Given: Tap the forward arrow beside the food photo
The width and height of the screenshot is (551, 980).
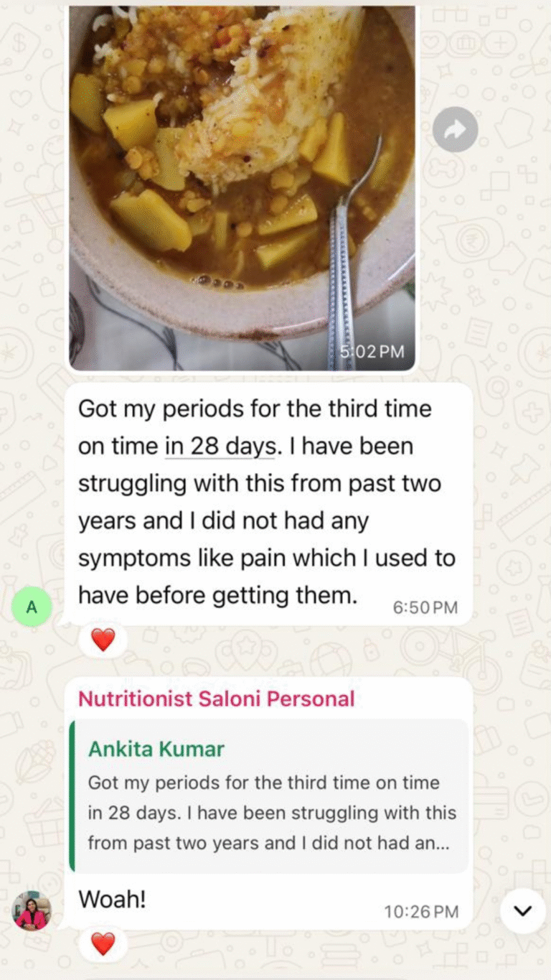Looking at the screenshot, I should [x=456, y=129].
